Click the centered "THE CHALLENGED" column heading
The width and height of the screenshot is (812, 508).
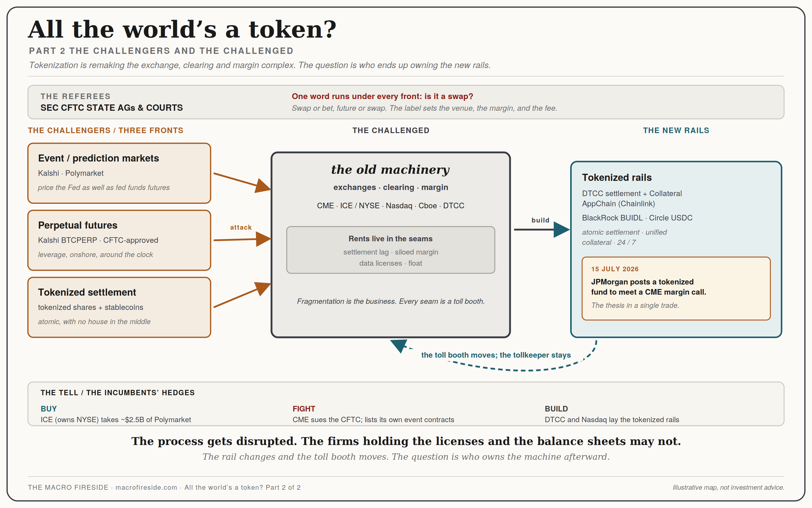(x=391, y=130)
